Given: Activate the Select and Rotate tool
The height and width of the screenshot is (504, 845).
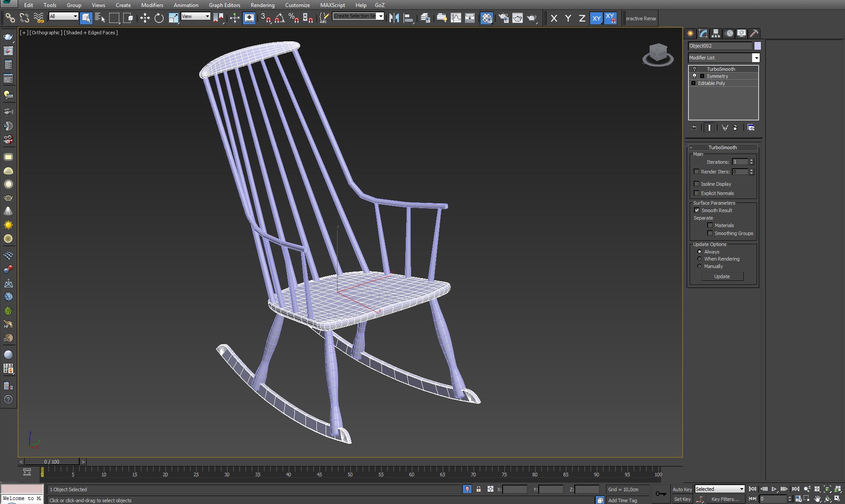Looking at the screenshot, I should pos(159,18).
